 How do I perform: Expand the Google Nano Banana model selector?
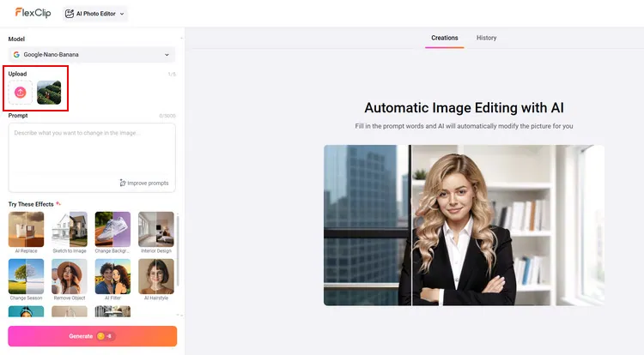(x=92, y=55)
